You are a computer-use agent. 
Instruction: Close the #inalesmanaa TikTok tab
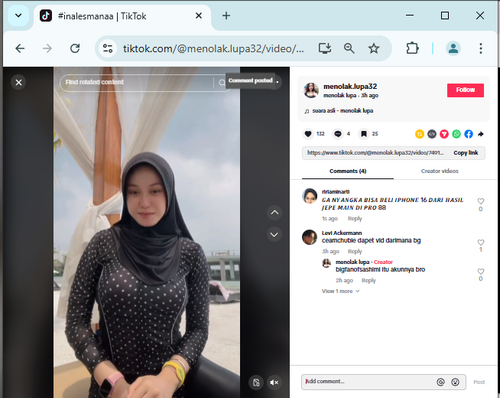click(199, 16)
